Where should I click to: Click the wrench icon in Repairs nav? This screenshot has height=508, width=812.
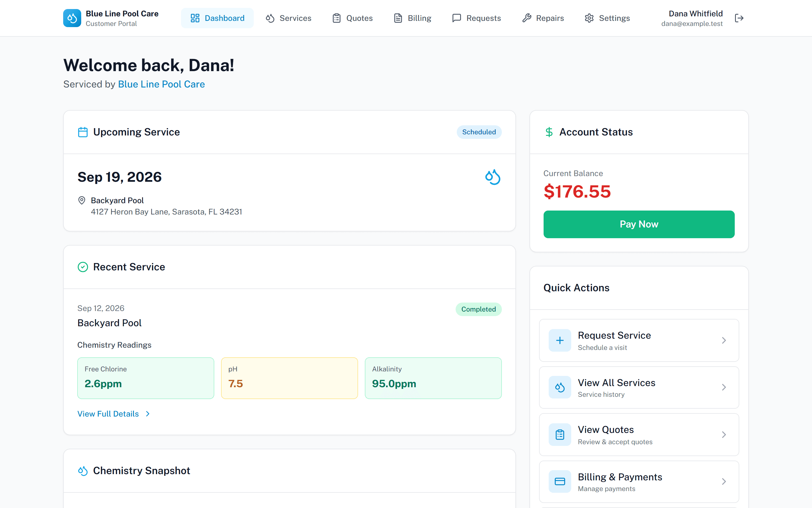click(x=527, y=18)
